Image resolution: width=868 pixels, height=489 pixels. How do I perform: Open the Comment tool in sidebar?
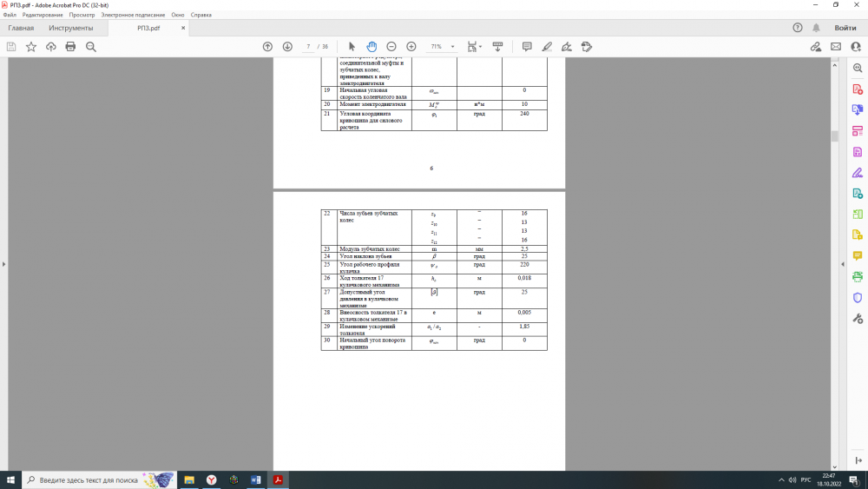click(858, 256)
